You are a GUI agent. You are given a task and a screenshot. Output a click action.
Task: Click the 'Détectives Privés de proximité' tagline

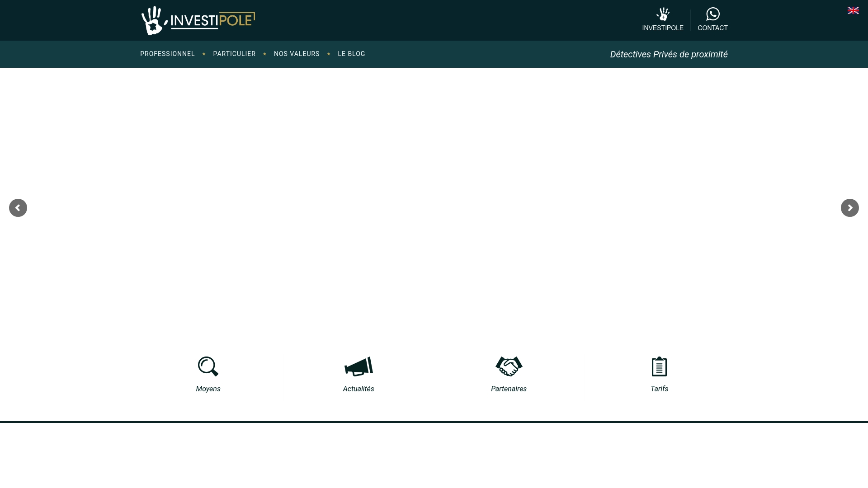pyautogui.click(x=669, y=54)
